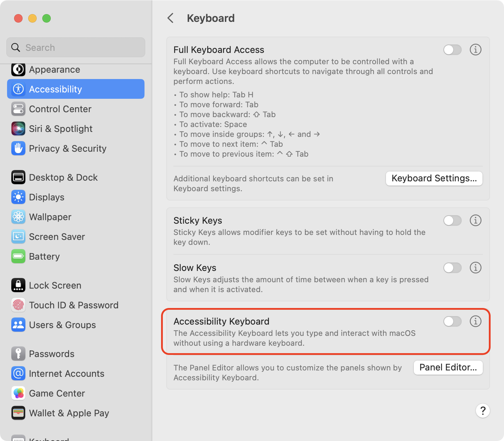Click the Siri & Spotlight icon

coord(18,129)
